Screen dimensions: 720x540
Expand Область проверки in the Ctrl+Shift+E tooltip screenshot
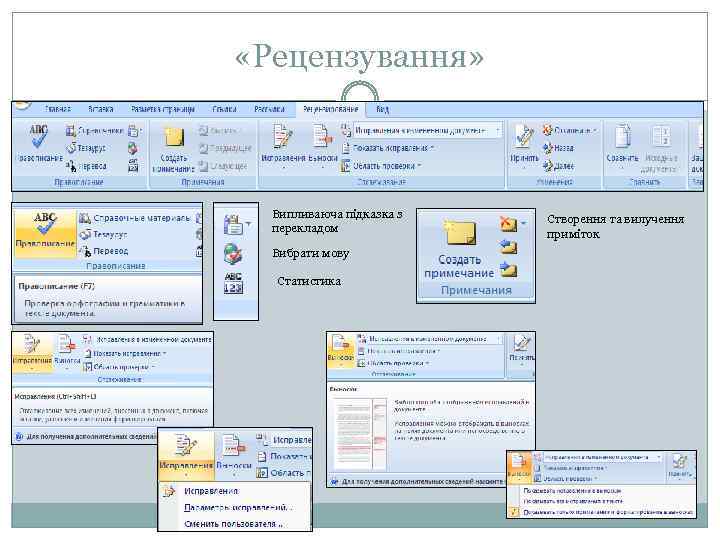click(119, 367)
